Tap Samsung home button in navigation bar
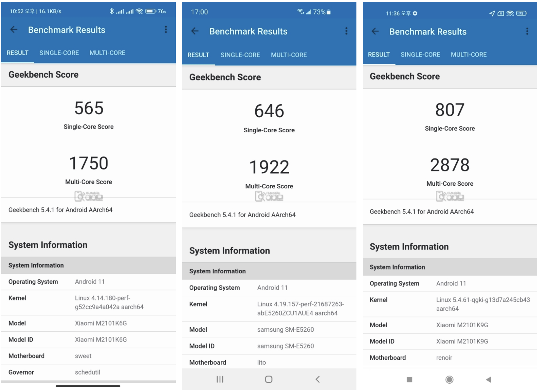 pyautogui.click(x=268, y=379)
